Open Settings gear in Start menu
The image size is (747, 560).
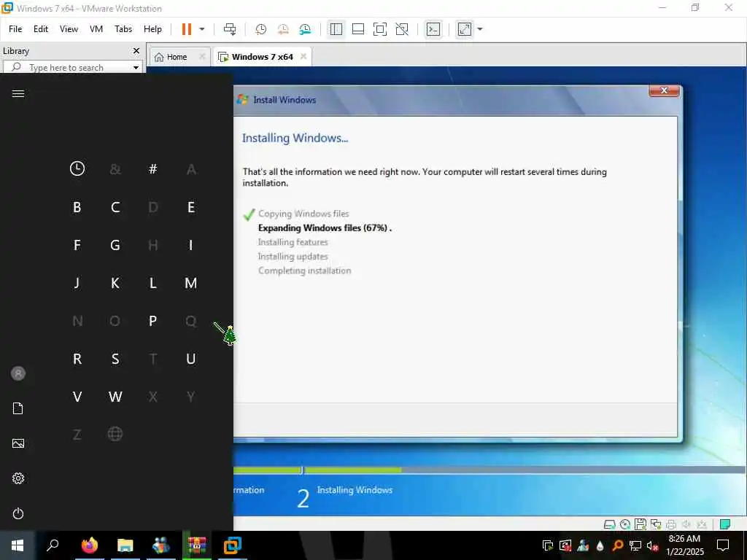tap(18, 478)
